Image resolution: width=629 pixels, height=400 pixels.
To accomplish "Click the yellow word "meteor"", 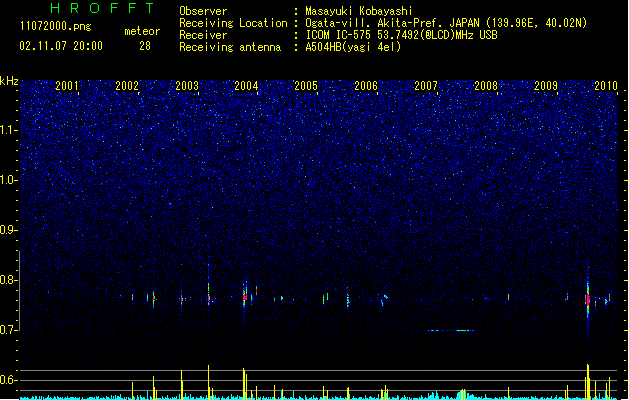I will (x=142, y=31).
